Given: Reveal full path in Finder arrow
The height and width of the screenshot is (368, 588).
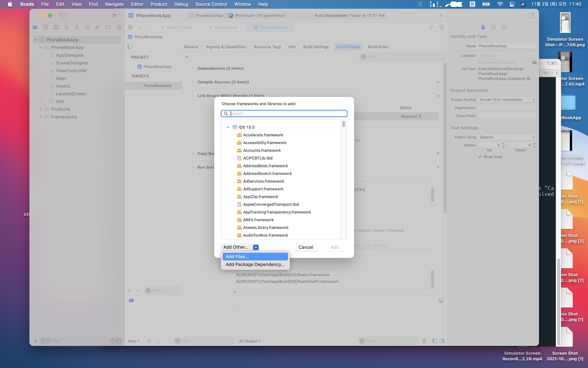Looking at the screenshot, I should tap(528, 79).
